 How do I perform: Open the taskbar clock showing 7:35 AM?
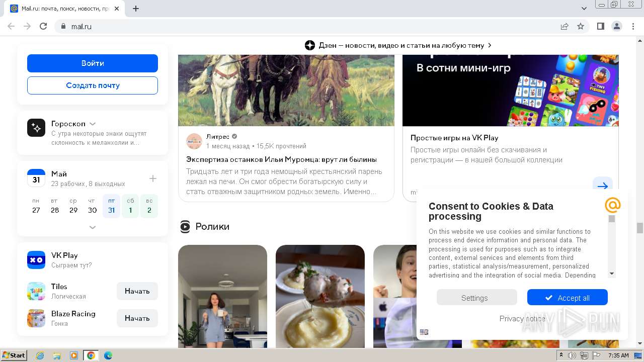[618, 355]
